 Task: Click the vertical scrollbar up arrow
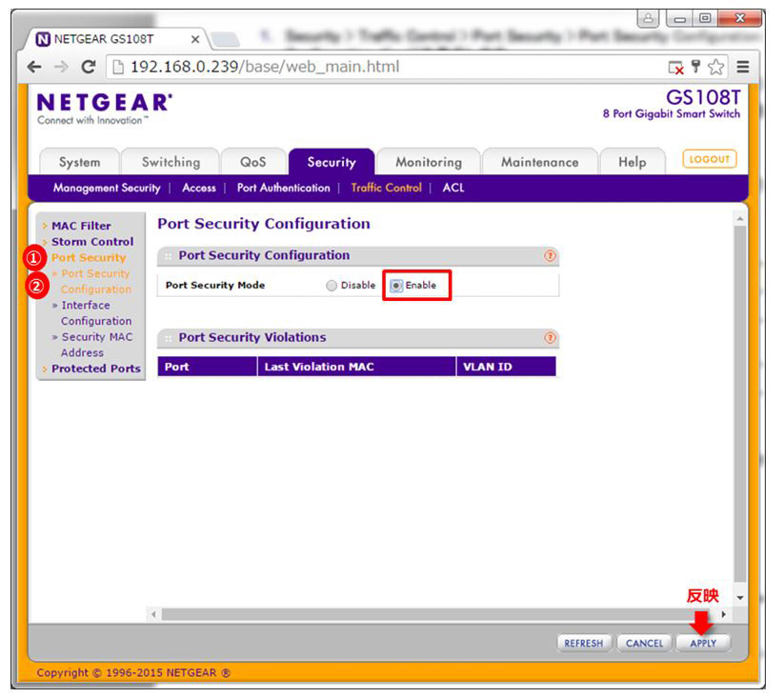[x=740, y=219]
